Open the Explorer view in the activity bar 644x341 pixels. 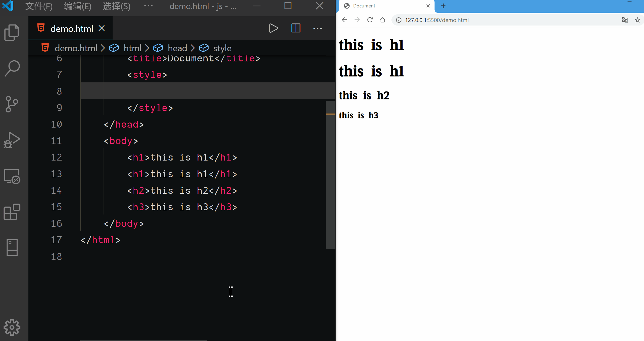click(12, 33)
